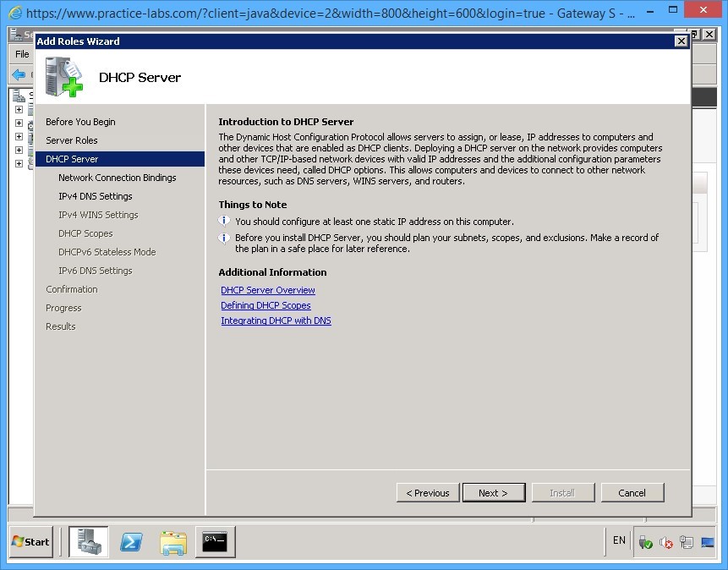728x570 pixels.
Task: Open the Integrating DHCP with DNS link
Action: 275,321
